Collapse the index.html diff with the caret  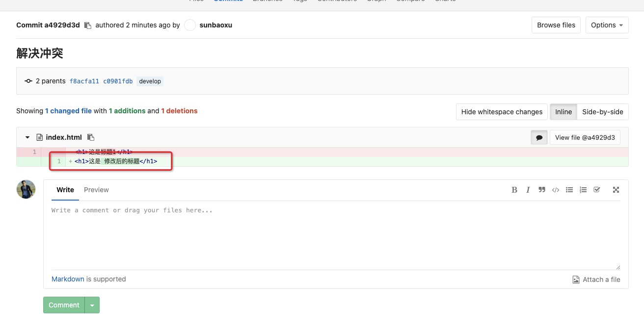(27, 138)
